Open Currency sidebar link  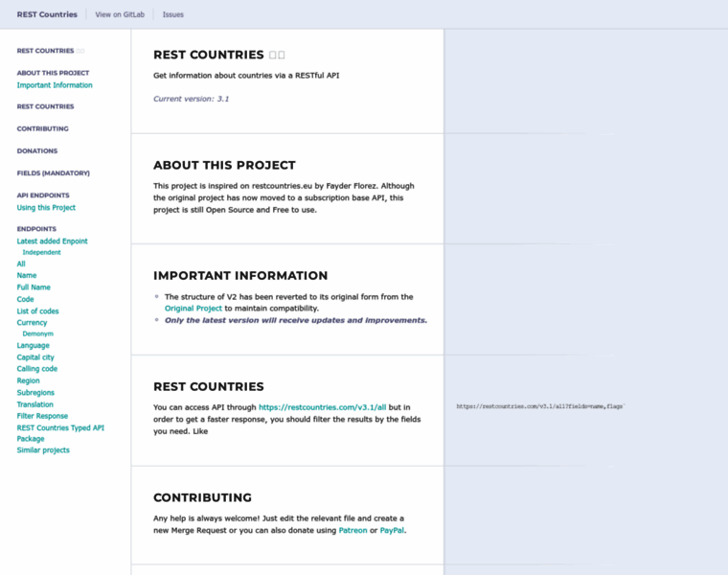[32, 322]
